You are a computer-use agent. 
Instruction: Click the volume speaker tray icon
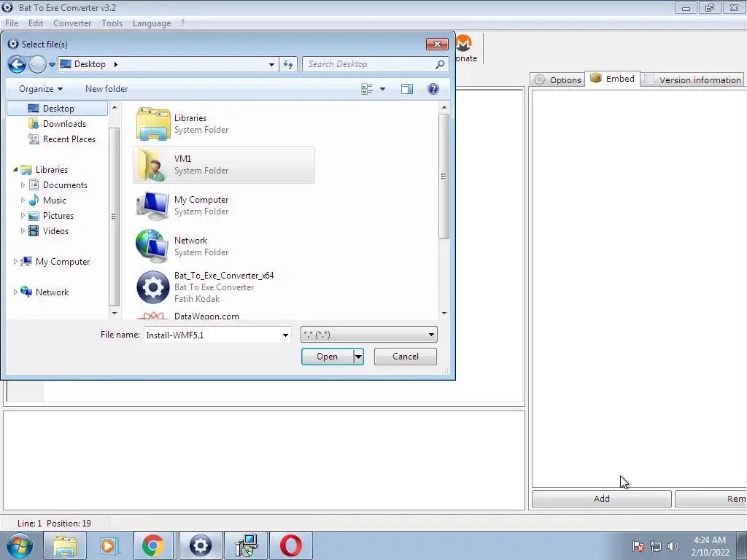click(x=673, y=546)
